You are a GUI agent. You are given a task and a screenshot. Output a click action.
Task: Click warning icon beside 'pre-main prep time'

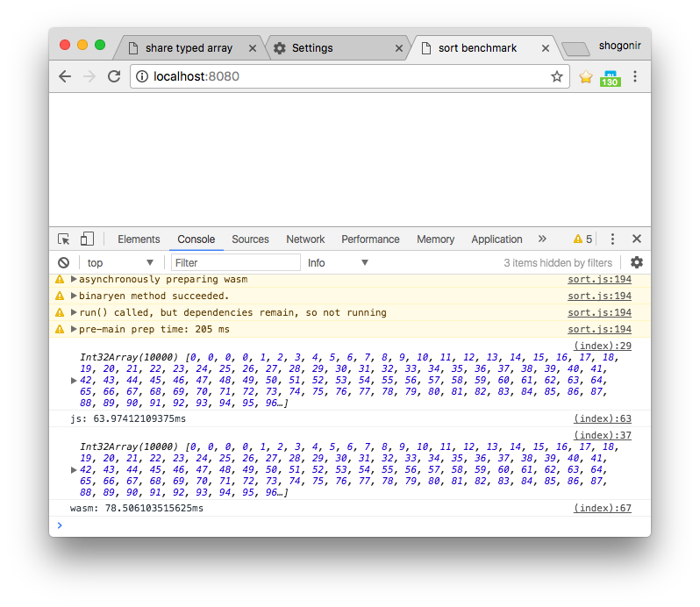(60, 329)
